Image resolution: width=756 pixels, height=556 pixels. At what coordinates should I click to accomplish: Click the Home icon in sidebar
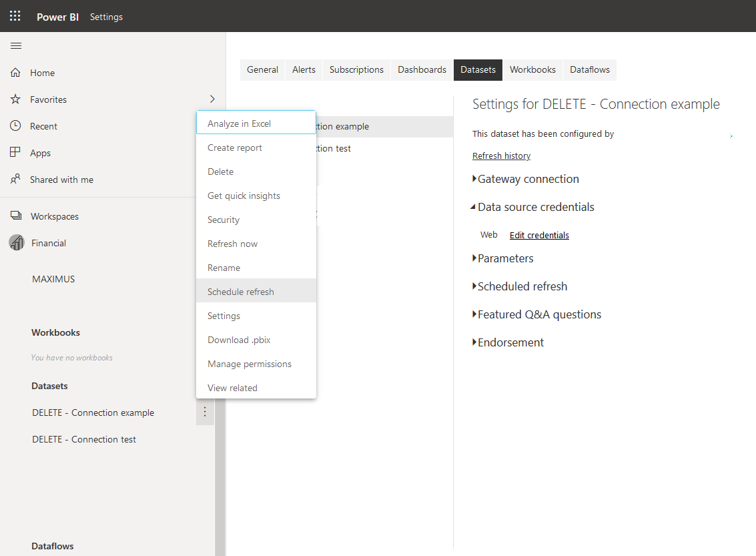pos(15,72)
